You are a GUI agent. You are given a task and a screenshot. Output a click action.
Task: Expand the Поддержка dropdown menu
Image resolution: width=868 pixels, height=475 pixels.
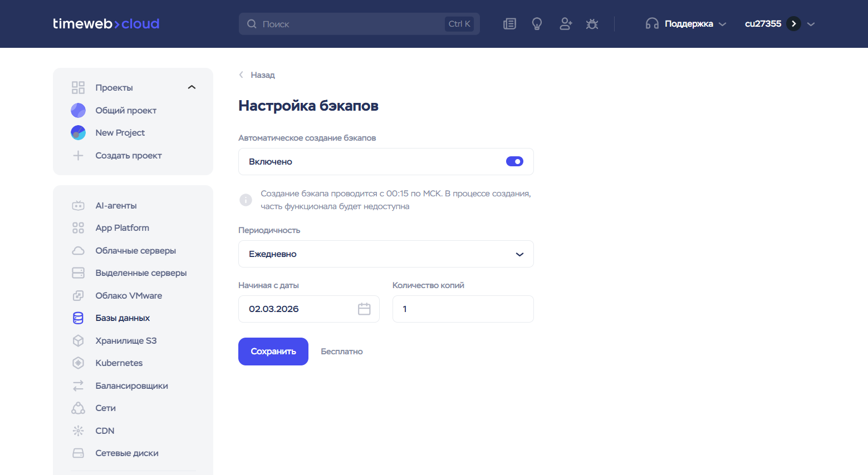pos(686,24)
